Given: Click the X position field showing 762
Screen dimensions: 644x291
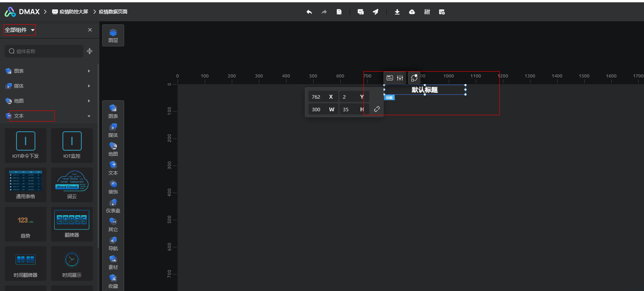Looking at the screenshot, I should point(323,97).
